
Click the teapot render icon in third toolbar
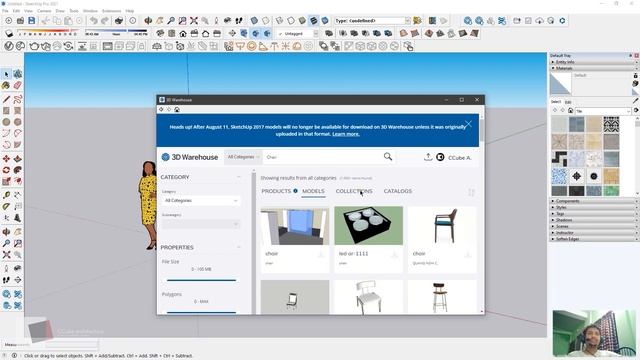coord(34,46)
